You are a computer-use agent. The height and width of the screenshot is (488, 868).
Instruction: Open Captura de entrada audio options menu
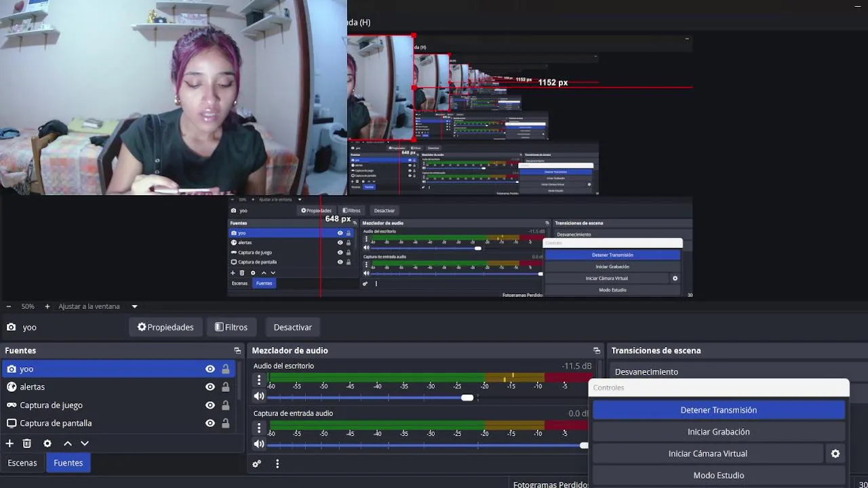coord(258,428)
